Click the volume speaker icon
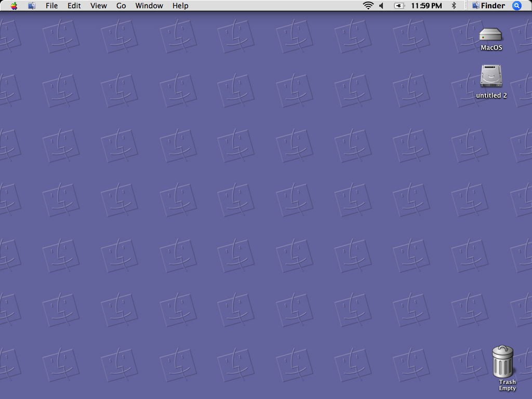This screenshot has height=399, width=532. [x=381, y=6]
